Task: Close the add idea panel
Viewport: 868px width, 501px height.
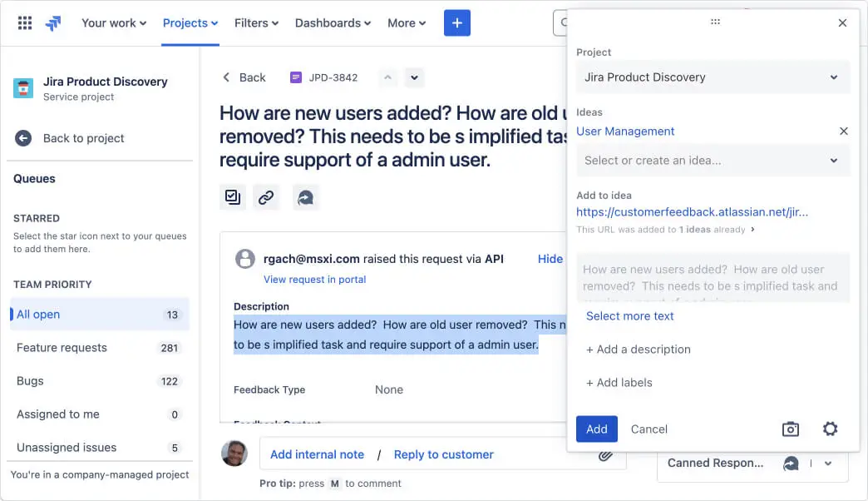Action: coord(842,22)
